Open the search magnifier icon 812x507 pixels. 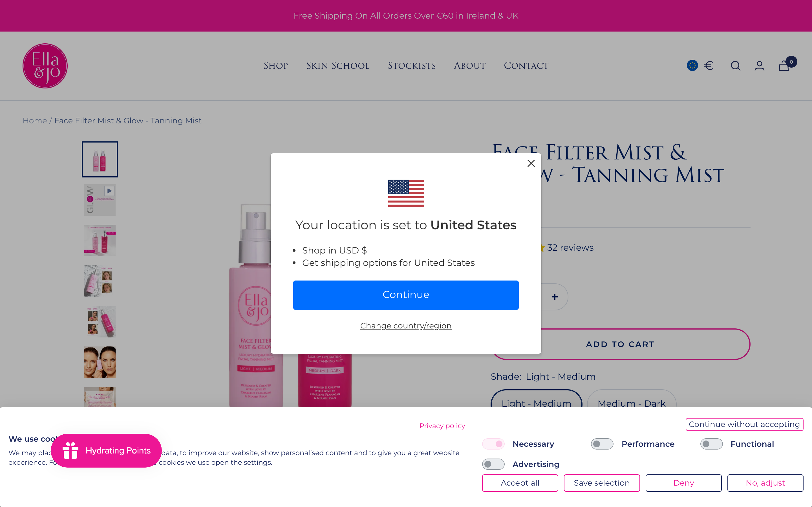pos(736,66)
